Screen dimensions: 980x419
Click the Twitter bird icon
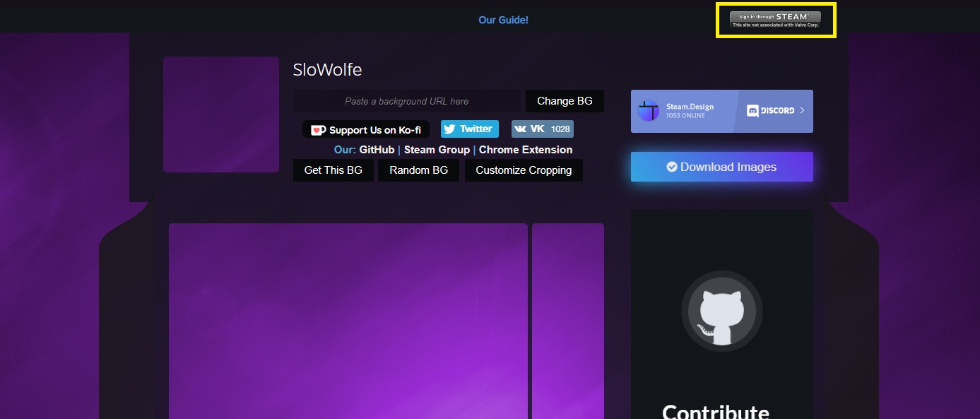[449, 129]
